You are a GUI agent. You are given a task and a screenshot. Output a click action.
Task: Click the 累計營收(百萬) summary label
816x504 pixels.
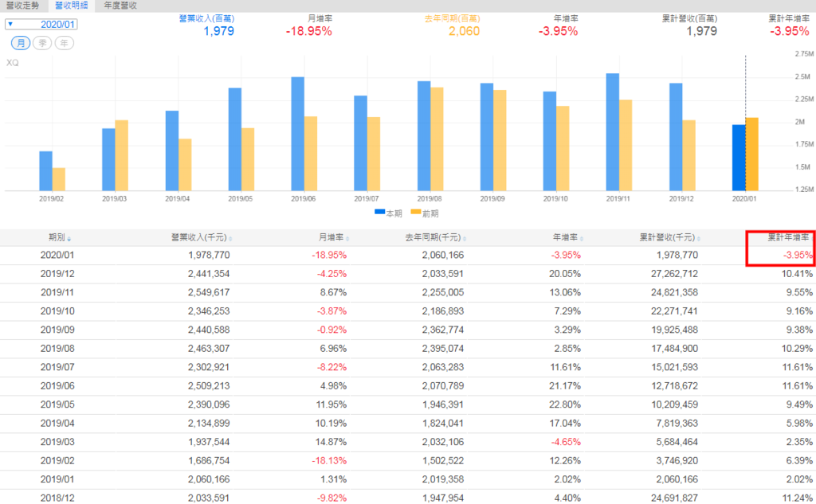tap(689, 19)
